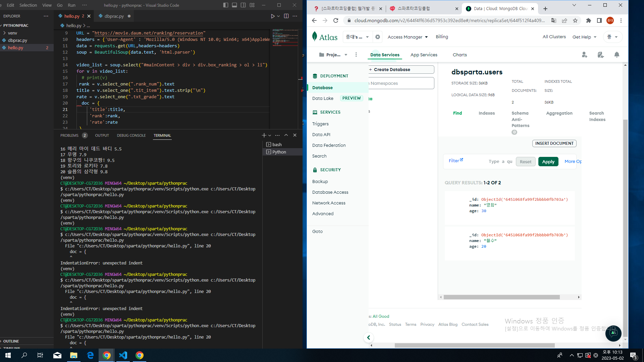This screenshot has width=644, height=362.
Task: Click the Reset filter button
Action: [525, 162]
